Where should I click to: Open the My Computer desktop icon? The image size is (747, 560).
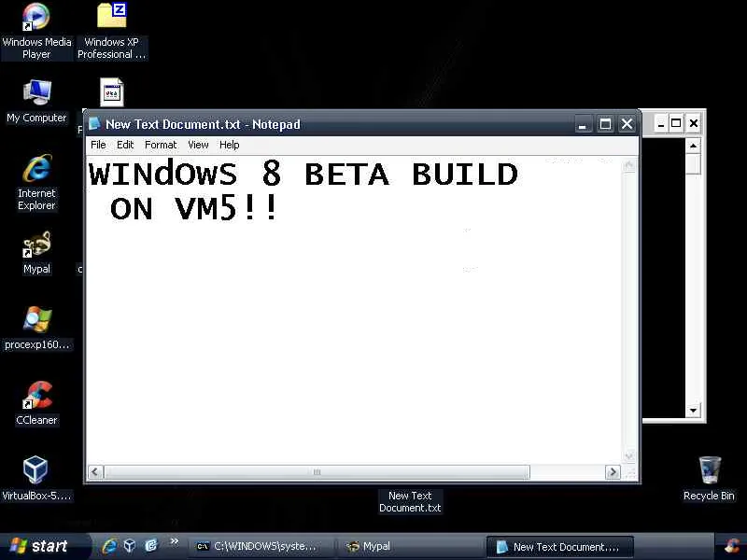pyautogui.click(x=36, y=102)
